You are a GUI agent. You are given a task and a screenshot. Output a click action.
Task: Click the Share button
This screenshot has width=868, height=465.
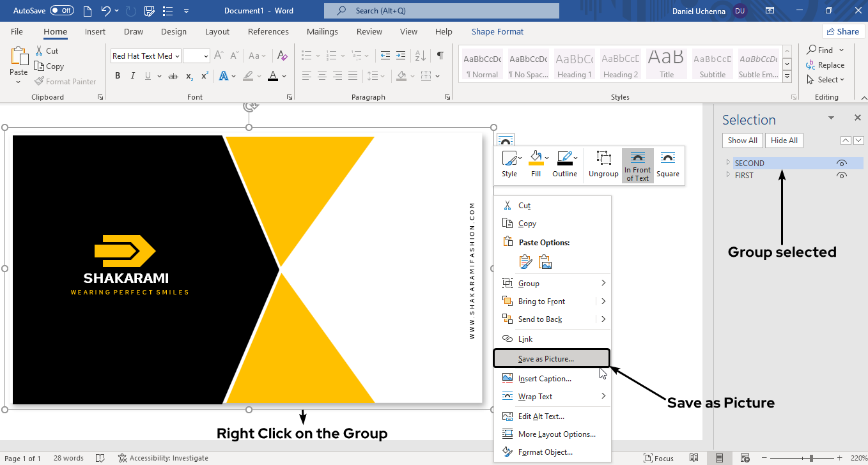[x=842, y=31]
